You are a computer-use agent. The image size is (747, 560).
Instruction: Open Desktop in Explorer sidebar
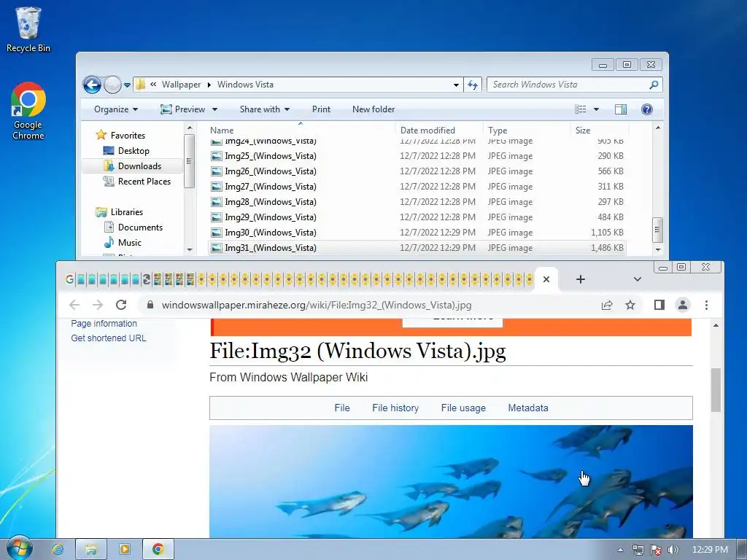(133, 151)
